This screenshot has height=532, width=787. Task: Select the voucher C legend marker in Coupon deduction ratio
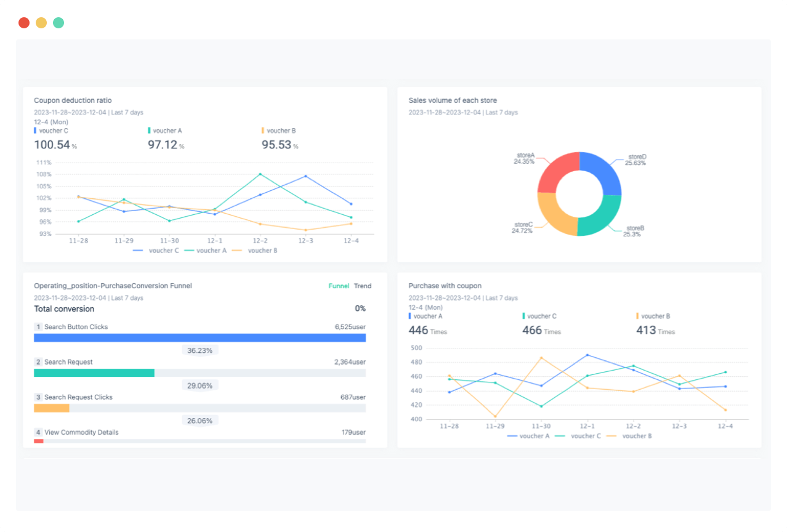pyautogui.click(x=35, y=131)
